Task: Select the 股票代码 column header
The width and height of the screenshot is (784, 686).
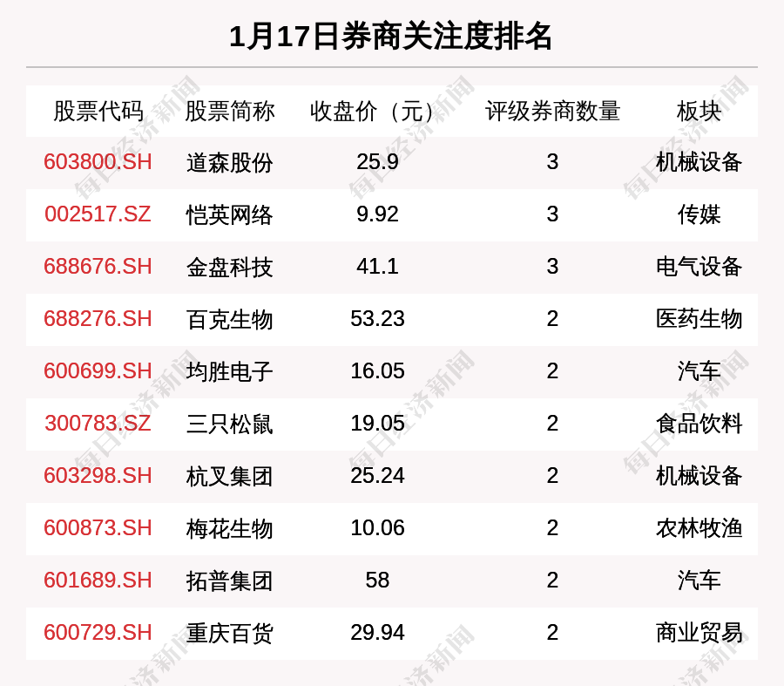Action: tap(98, 111)
